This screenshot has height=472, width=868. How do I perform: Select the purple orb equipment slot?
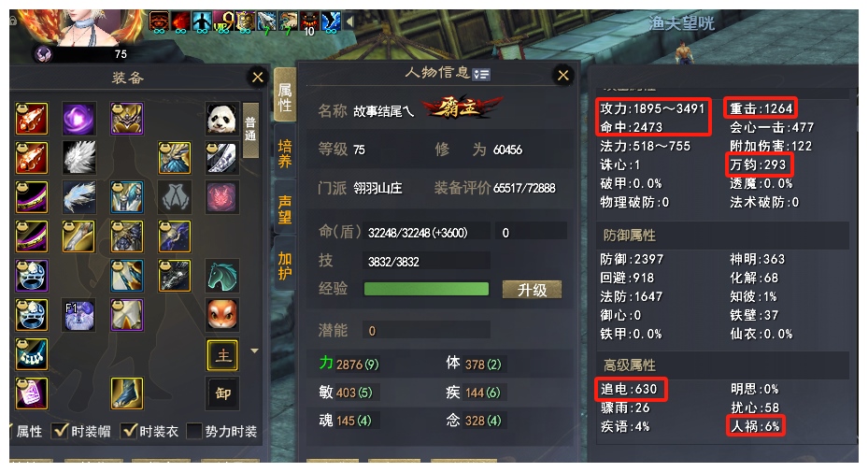click(x=78, y=119)
